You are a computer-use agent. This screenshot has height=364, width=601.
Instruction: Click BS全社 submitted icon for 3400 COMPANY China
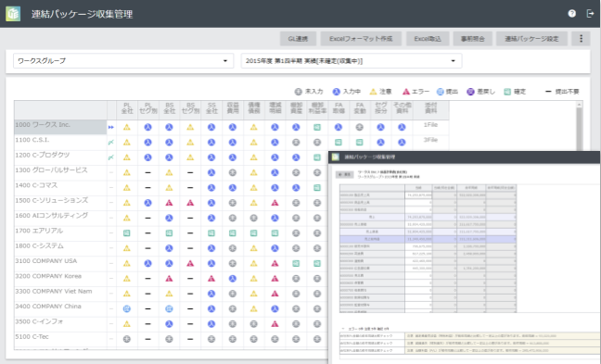tap(169, 308)
